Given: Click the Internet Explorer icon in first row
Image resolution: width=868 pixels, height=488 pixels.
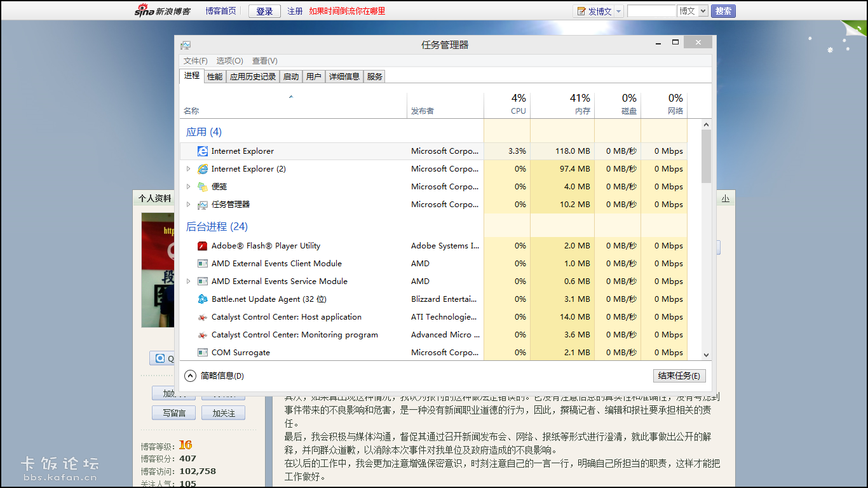Looking at the screenshot, I should [x=203, y=151].
